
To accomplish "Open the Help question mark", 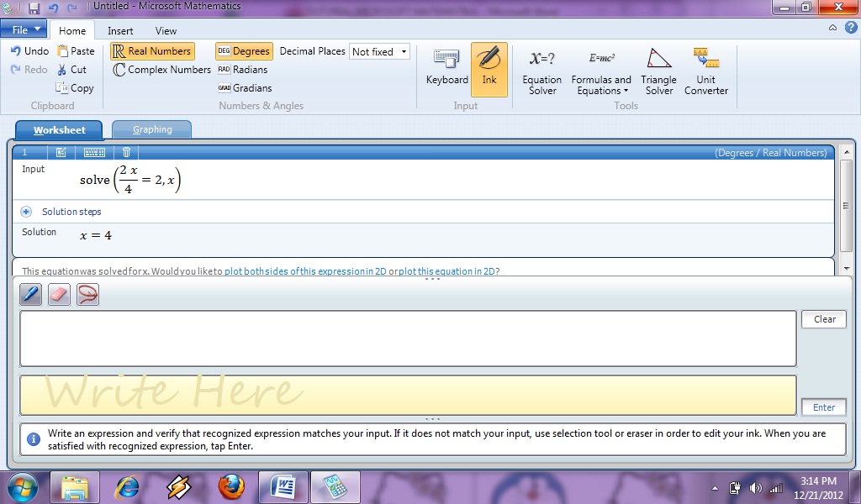I will (x=851, y=28).
